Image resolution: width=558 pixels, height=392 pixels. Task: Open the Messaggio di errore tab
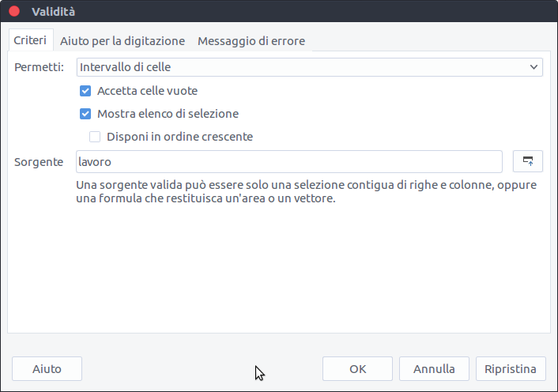251,41
